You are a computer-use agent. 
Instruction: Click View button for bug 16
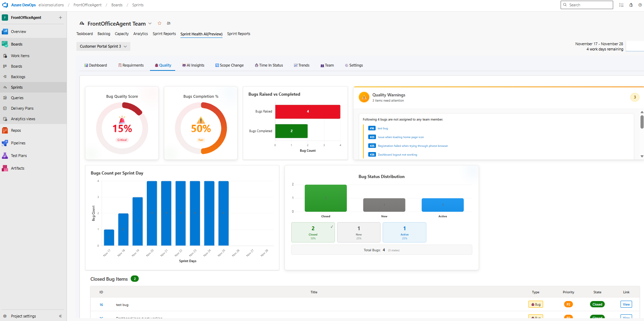pos(626,304)
